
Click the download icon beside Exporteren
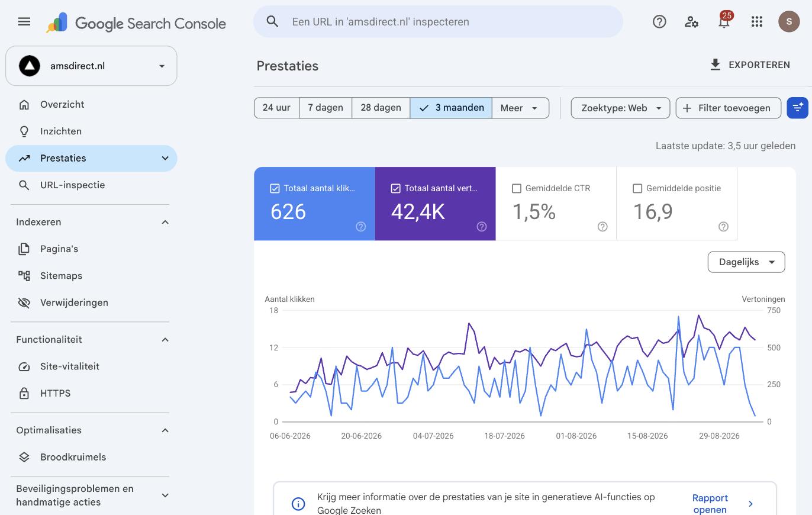tap(716, 65)
